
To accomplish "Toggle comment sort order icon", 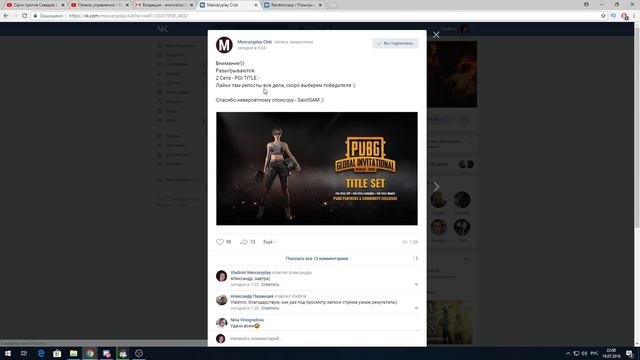I will coord(415,258).
